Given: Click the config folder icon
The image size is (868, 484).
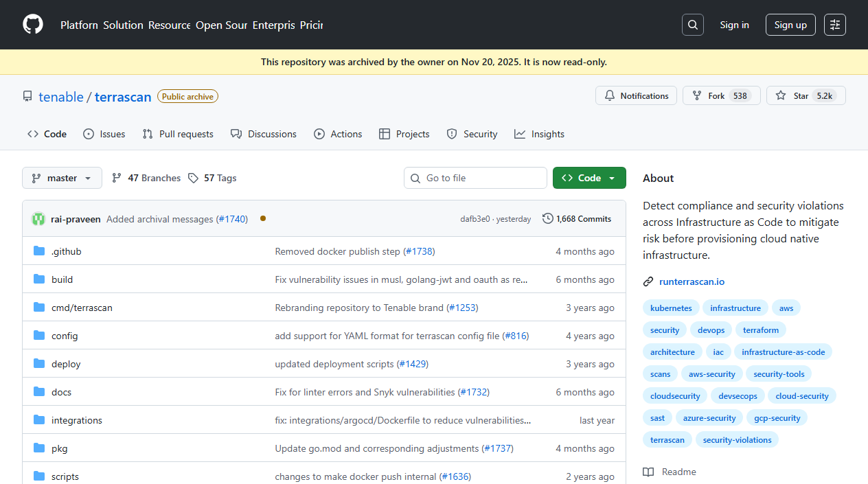Looking at the screenshot, I should pos(39,336).
